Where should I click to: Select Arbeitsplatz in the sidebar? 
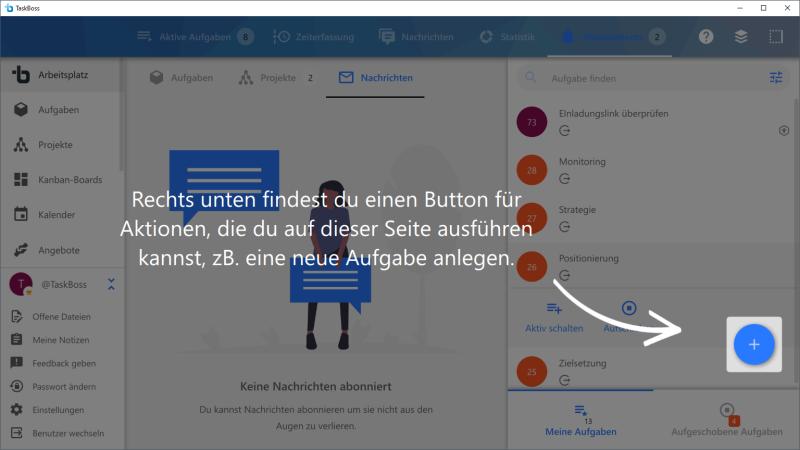[61, 75]
